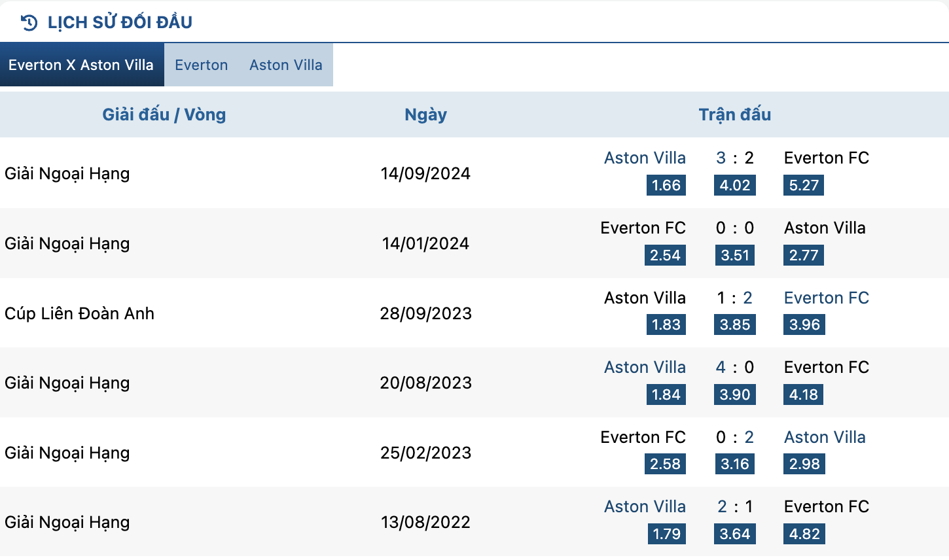Screen dimensions: 949x560
Task: Click odds 1.79 for Aston Villa
Action: pos(666,534)
